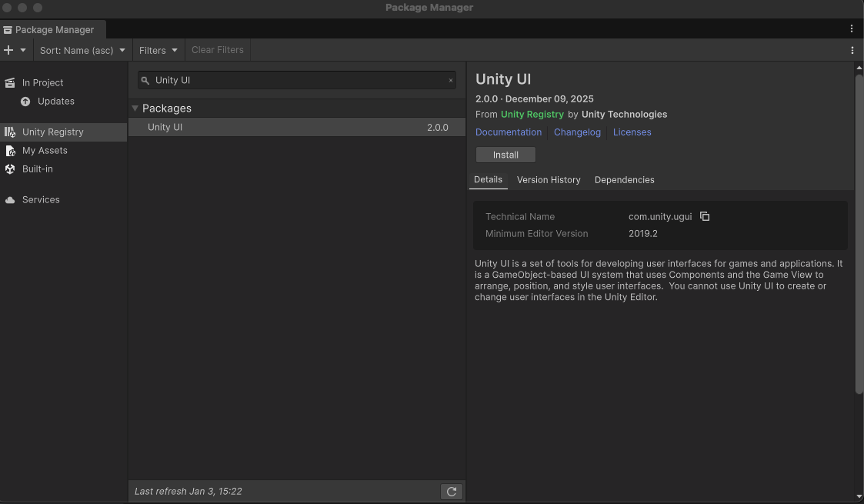Click the Unity Registry icon

coord(10,132)
